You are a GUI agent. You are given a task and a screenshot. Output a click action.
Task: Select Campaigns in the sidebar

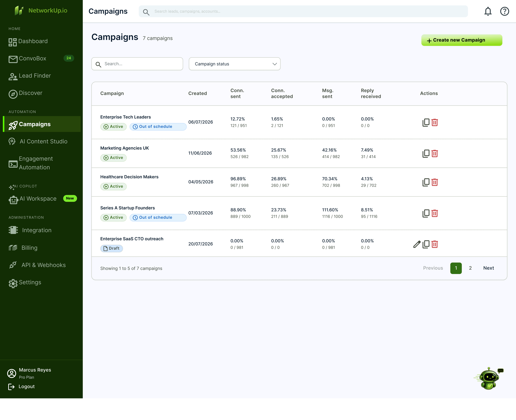[41, 124]
